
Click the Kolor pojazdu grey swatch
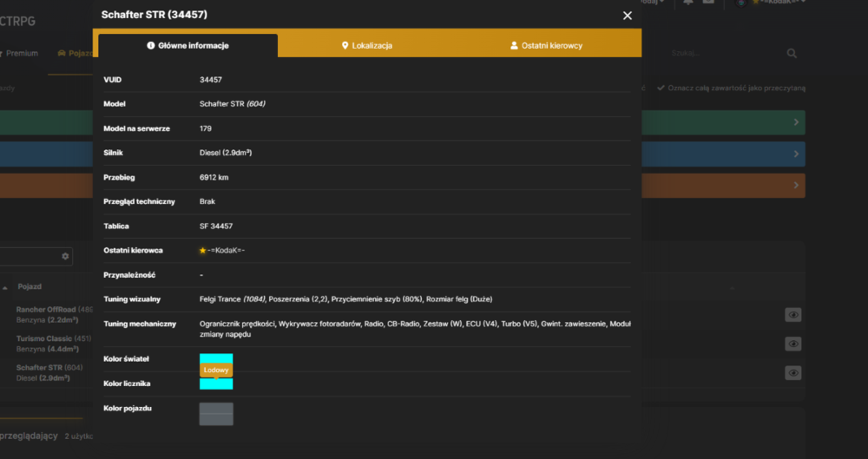click(216, 414)
